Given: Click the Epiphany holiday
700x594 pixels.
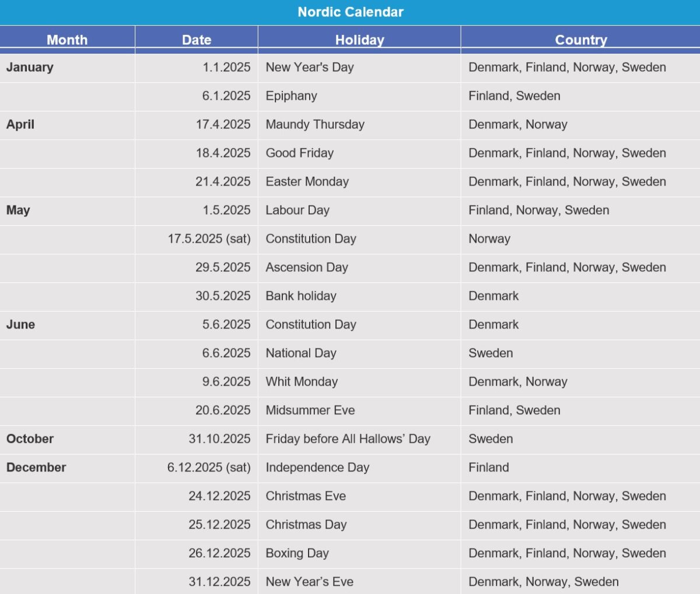Looking at the screenshot, I should (x=292, y=96).
